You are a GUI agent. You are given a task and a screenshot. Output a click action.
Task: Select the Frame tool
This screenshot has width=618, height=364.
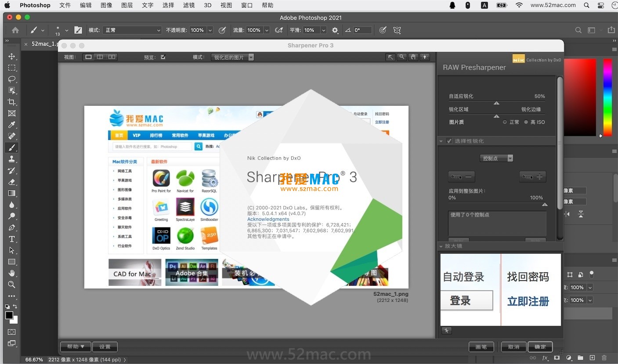[x=12, y=113]
